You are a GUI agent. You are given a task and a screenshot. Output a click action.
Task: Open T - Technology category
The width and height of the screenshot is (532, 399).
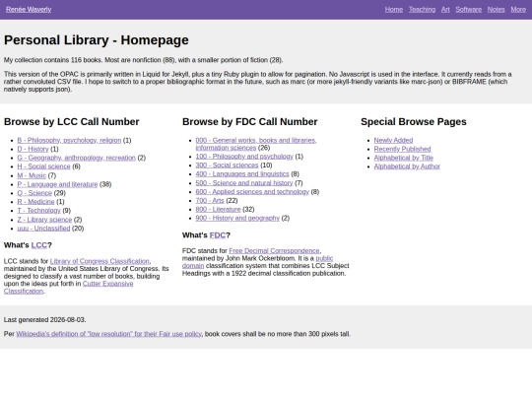[38, 211]
